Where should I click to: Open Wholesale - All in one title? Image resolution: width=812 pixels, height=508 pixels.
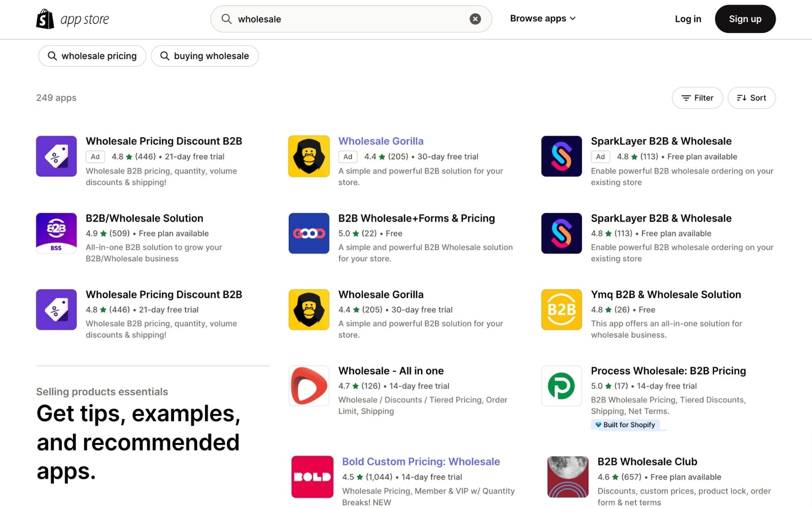(x=391, y=371)
